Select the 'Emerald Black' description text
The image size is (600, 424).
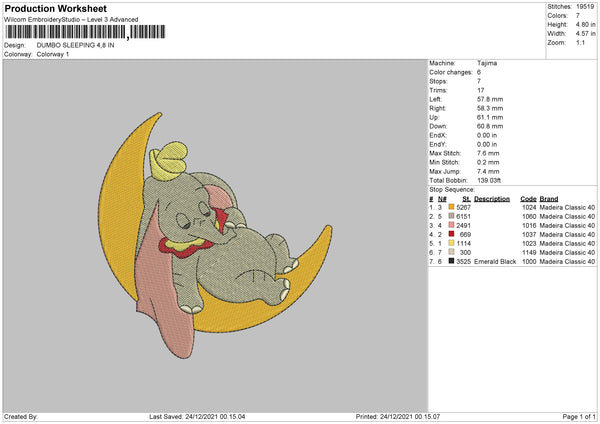click(495, 261)
